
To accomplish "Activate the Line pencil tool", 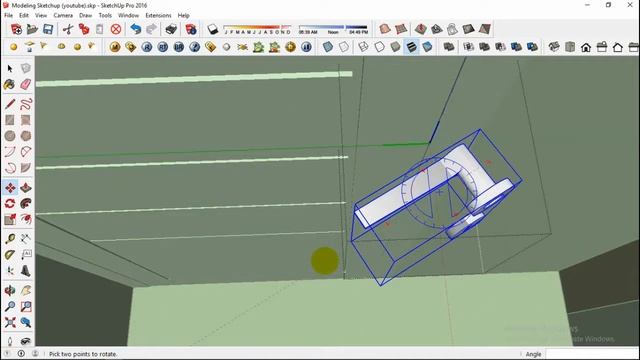I will pyautogui.click(x=10, y=104).
